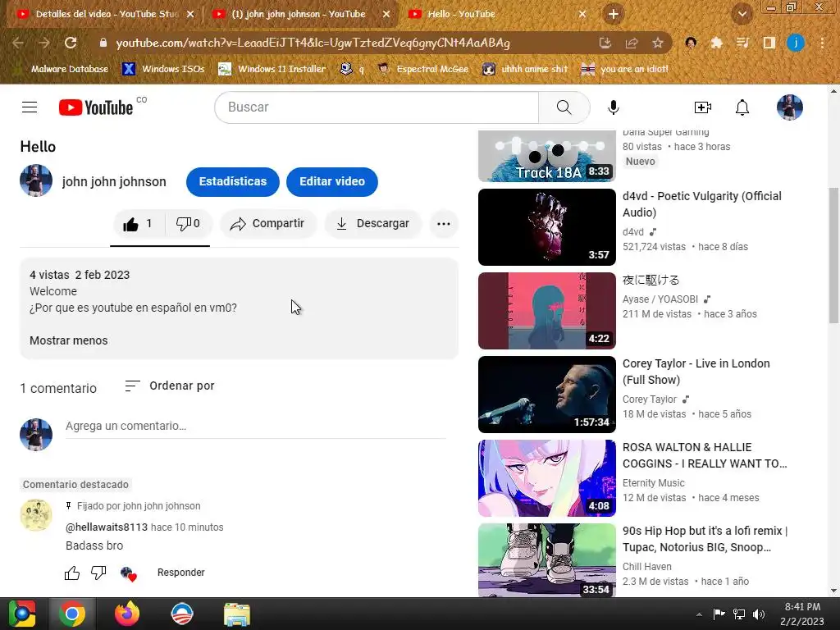
Task: Open the notifications bell
Action: (x=742, y=107)
